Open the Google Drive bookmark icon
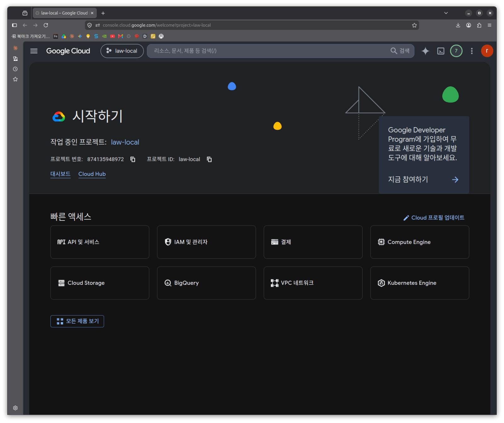The image size is (504, 423). tap(64, 36)
